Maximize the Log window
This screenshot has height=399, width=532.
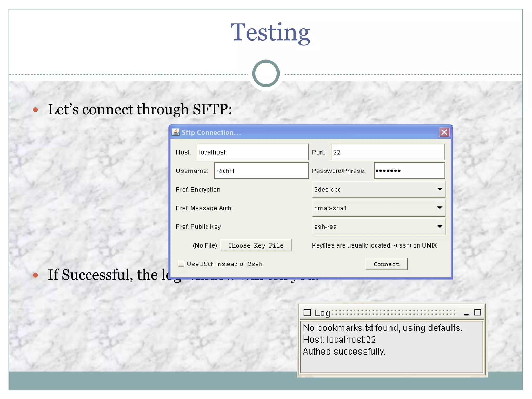click(478, 312)
